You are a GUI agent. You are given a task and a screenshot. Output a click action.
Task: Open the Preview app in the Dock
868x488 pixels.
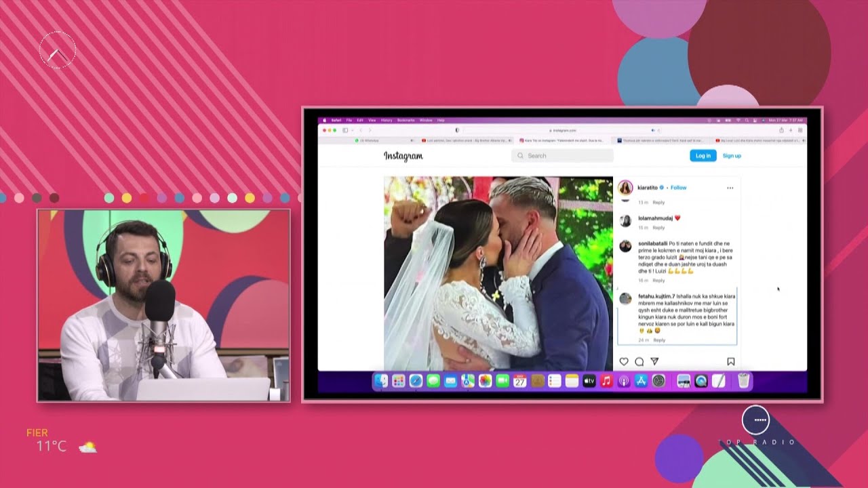684,381
